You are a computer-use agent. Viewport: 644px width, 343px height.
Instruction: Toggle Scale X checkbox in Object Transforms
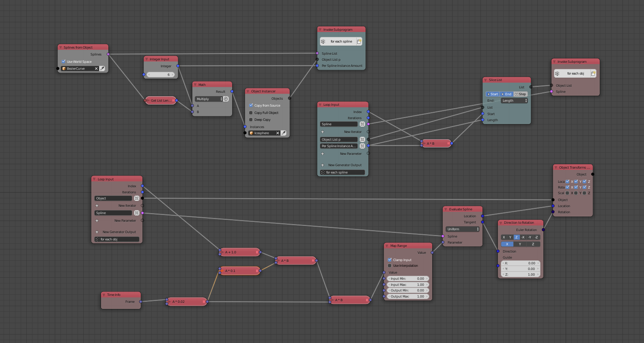click(x=567, y=193)
